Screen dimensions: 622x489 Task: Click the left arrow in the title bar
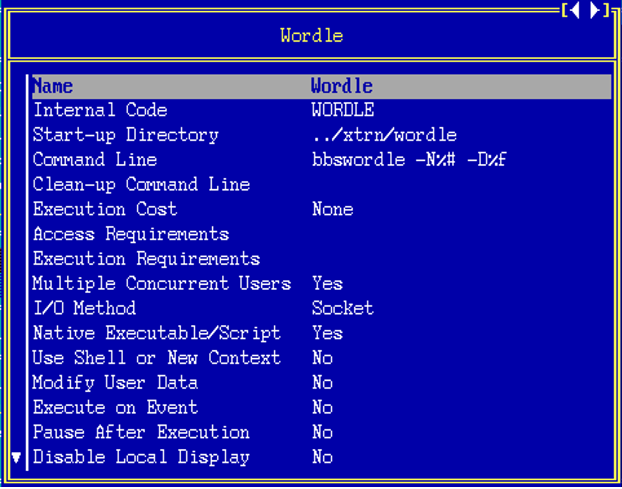point(575,10)
